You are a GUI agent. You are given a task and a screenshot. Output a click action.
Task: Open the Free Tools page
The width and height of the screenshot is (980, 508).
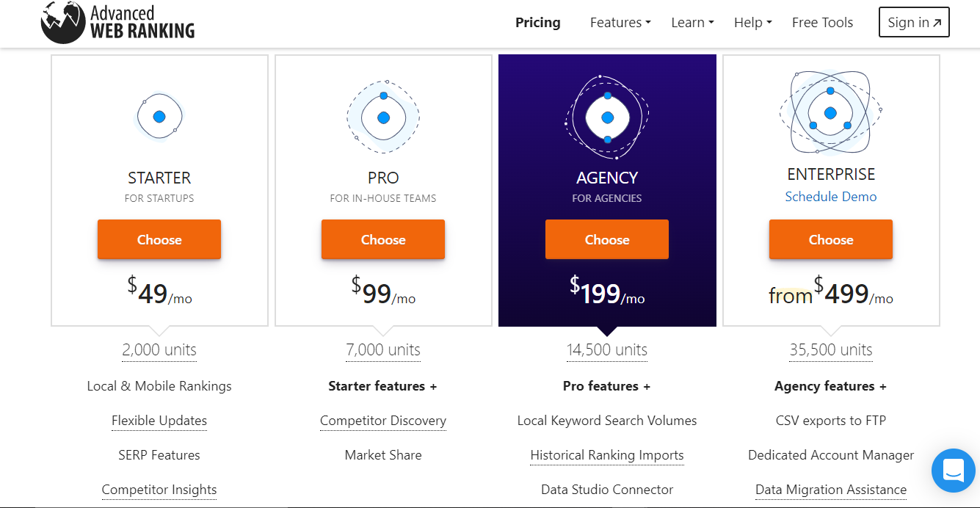click(822, 23)
